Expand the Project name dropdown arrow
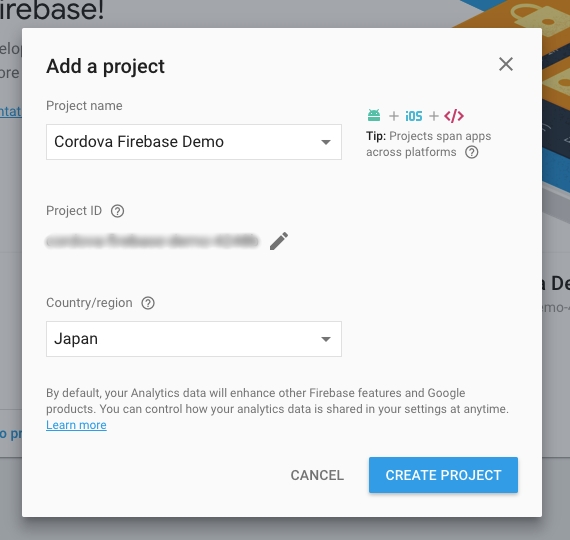Screen dimensions: 570x540 coord(326,142)
